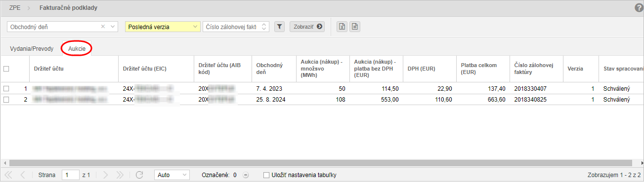The width and height of the screenshot is (644, 184).
Task: Go to last page arrow
Action: point(120,175)
